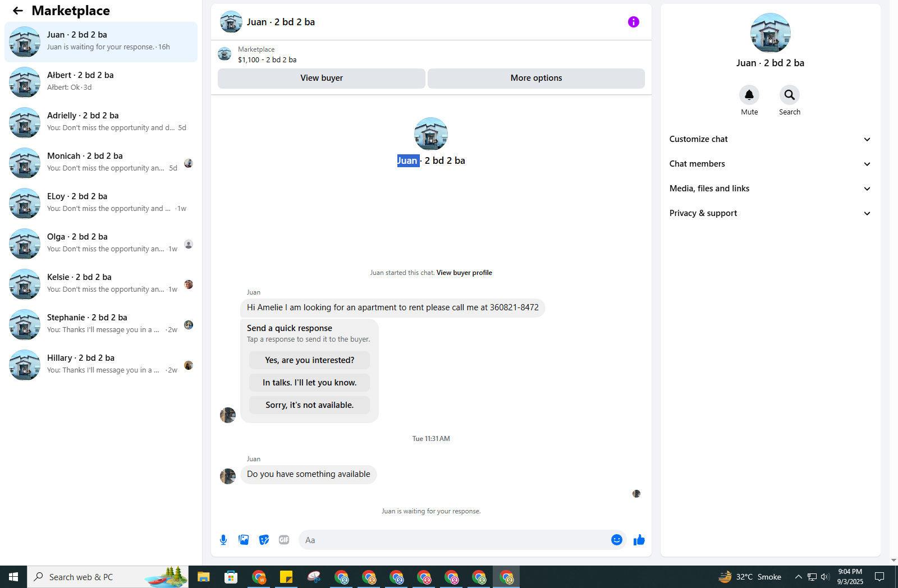This screenshot has height=588, width=898.
Task: Click Juan's profile photo in right panel
Action: click(770, 33)
